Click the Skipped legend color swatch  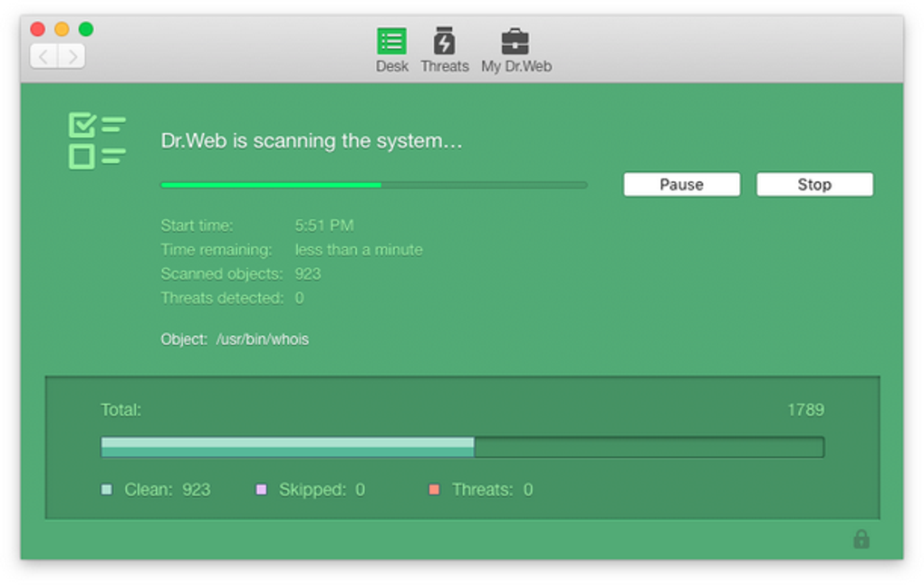click(x=261, y=490)
